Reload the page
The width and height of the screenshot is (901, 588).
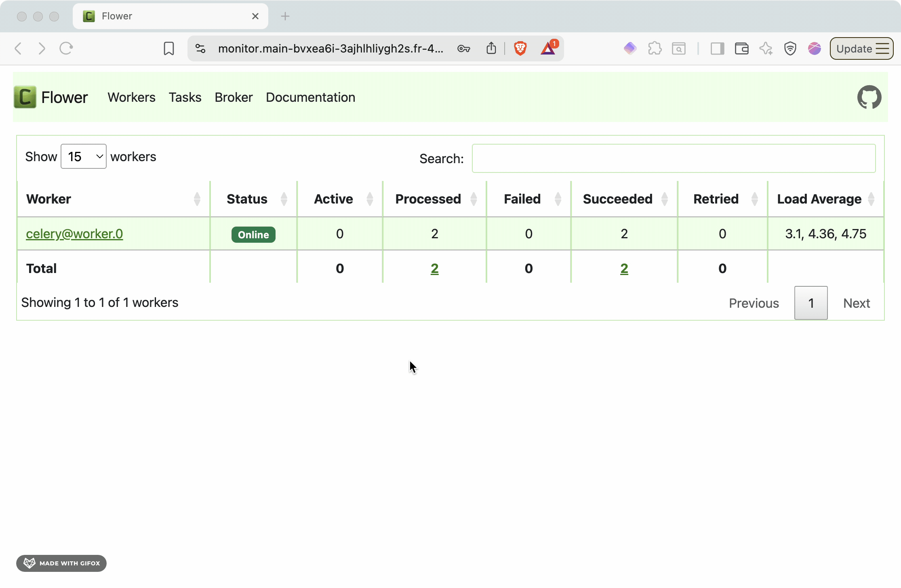pos(66,48)
